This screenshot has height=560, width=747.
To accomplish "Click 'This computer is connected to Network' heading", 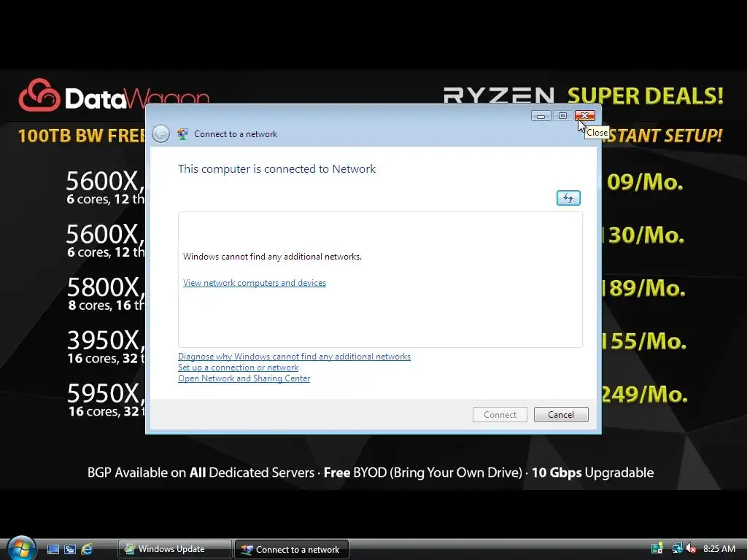I will point(276,169).
